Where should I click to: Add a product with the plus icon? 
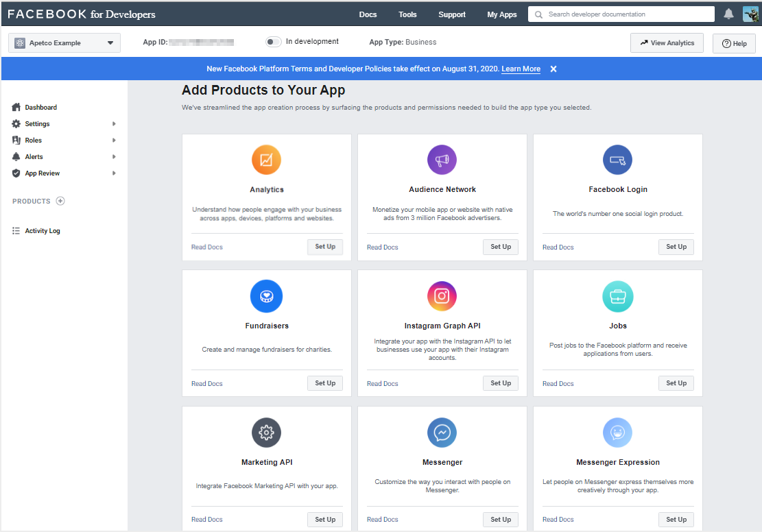(60, 201)
